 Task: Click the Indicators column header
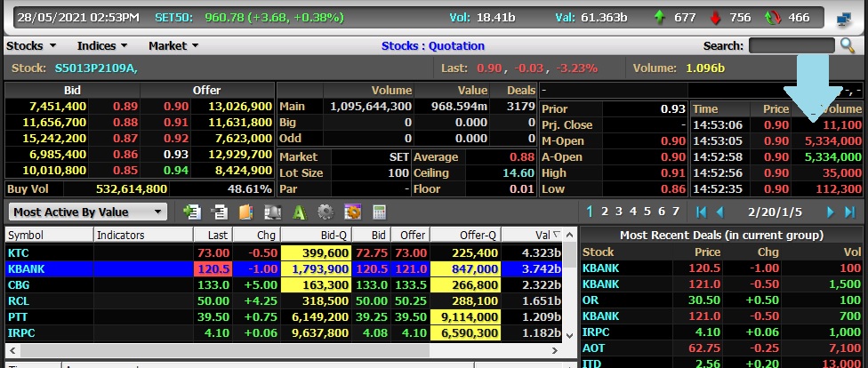[143, 236]
